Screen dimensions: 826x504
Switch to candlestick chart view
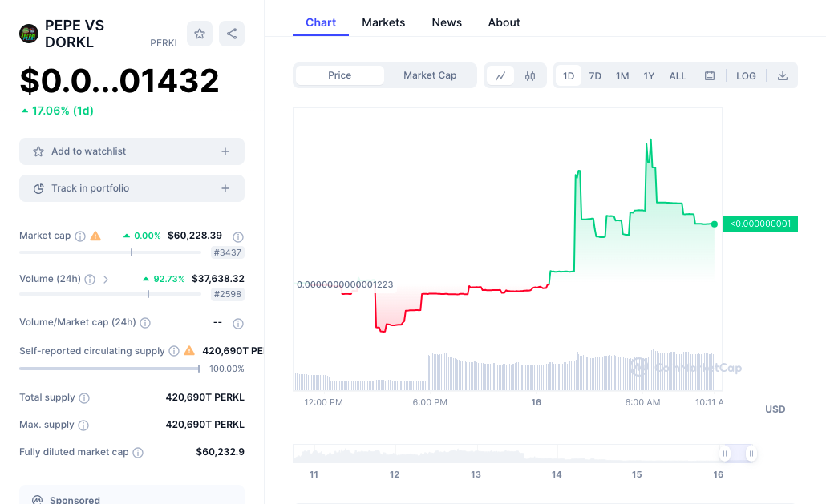(x=530, y=76)
